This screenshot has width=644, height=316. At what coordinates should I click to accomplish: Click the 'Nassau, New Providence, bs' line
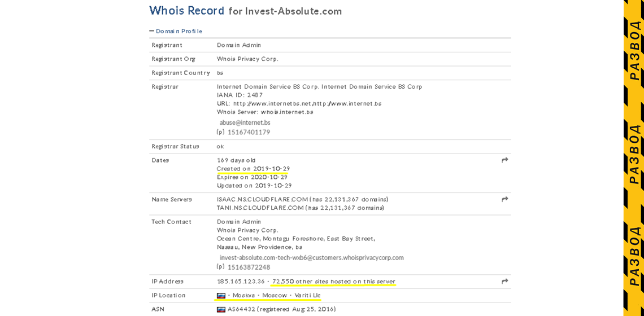pyautogui.click(x=259, y=247)
